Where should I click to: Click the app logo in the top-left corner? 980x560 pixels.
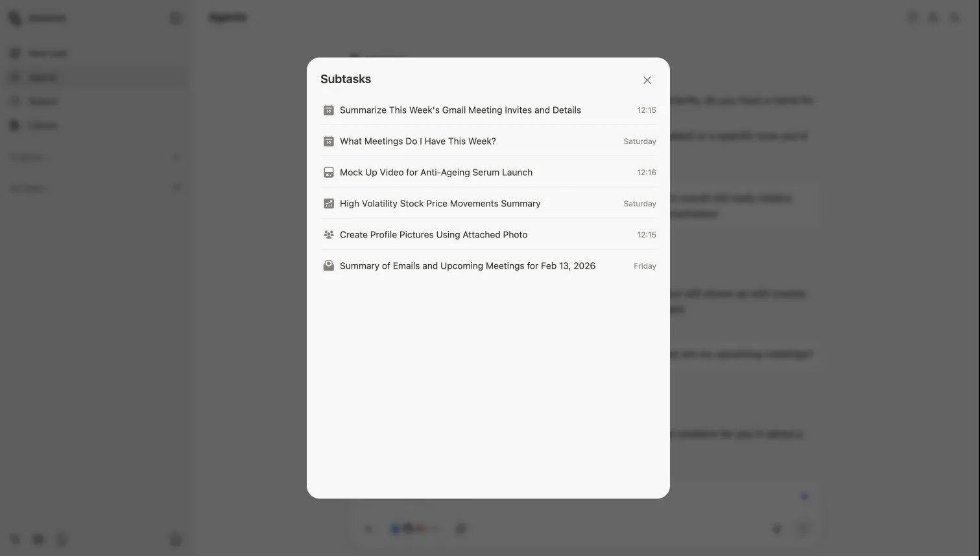coord(14,18)
